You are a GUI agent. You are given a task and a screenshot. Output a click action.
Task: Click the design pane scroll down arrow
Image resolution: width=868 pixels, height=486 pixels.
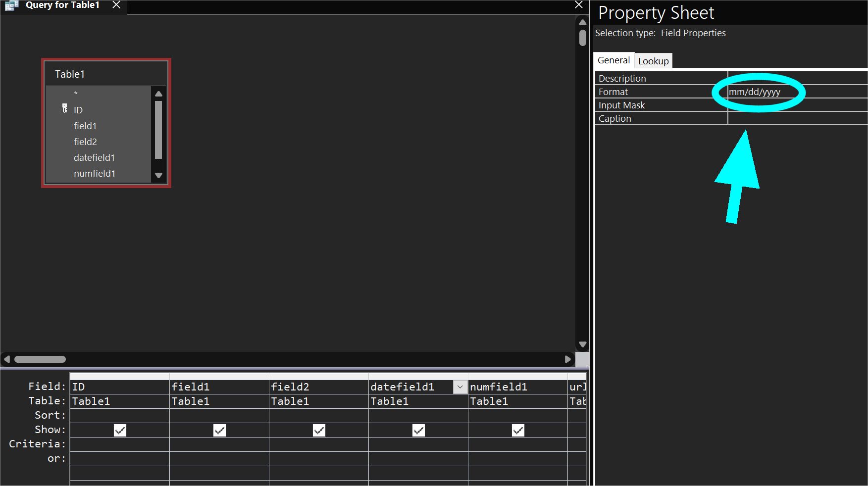pos(583,344)
